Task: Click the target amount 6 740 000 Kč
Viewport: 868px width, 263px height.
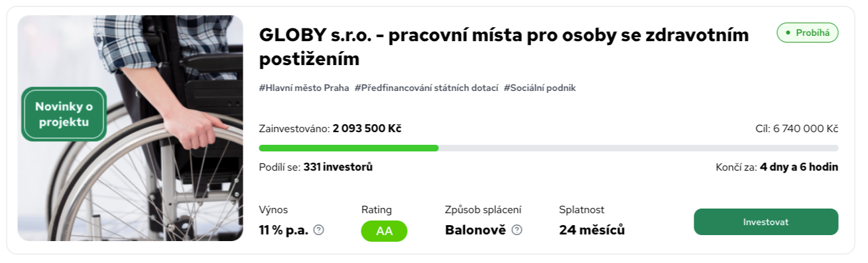Action: [x=806, y=128]
